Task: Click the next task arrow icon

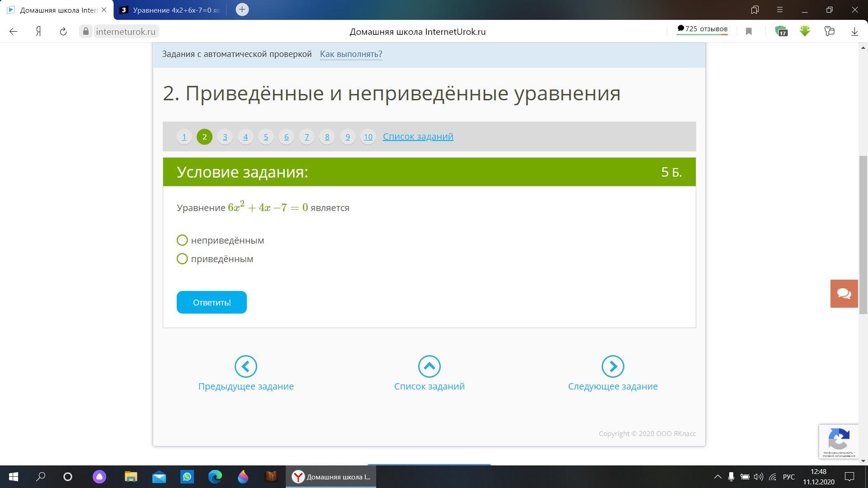Action: point(613,366)
